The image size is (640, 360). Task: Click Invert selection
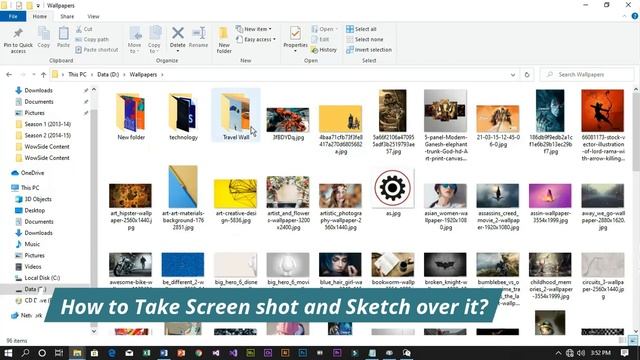[369, 50]
